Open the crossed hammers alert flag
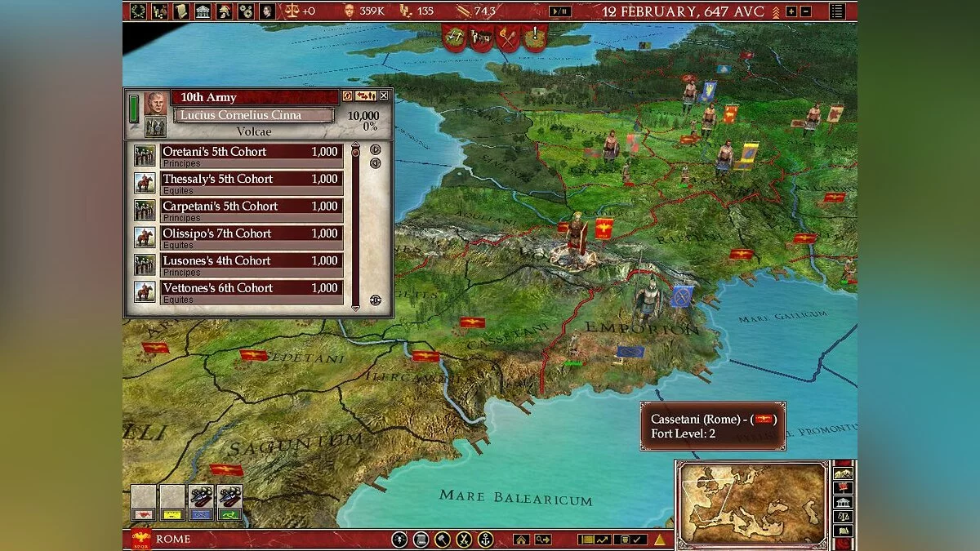Viewport: 980px width, 551px height. (456, 37)
